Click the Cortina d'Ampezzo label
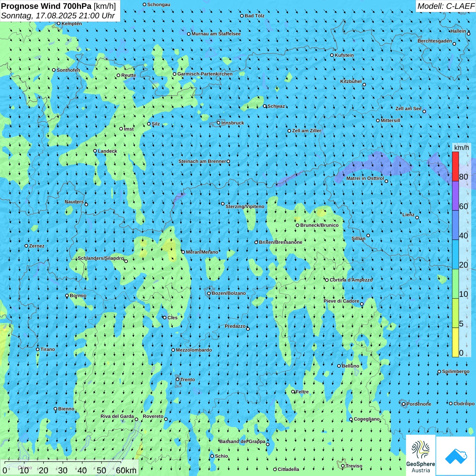The width and height of the screenshot is (476, 476). pyautogui.click(x=351, y=280)
